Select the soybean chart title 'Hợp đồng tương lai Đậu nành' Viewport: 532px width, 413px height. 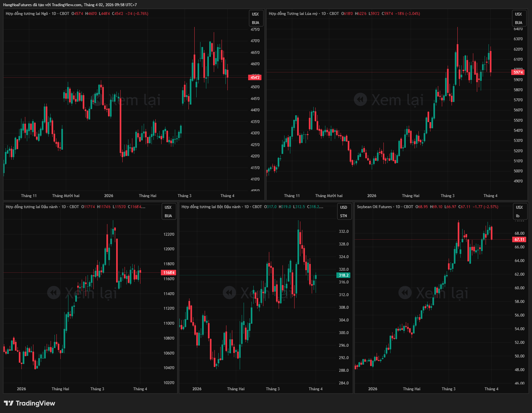(x=32, y=207)
